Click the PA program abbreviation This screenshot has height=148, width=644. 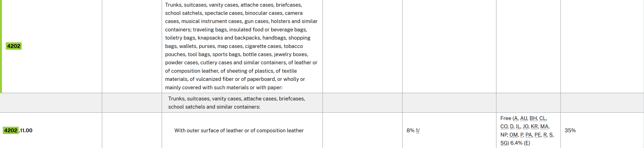point(528,135)
